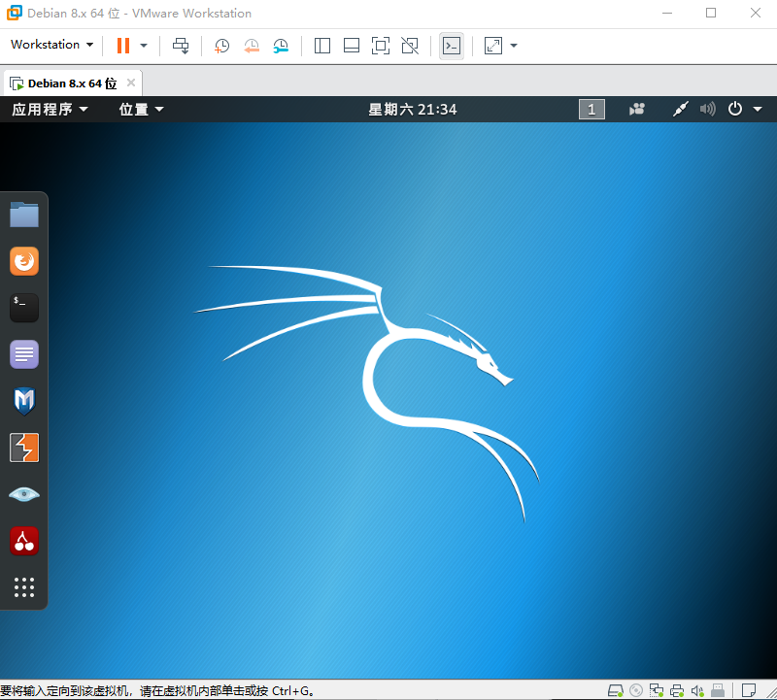Launch Metasploit from the dock
The height and width of the screenshot is (700, 777).
coord(24,401)
